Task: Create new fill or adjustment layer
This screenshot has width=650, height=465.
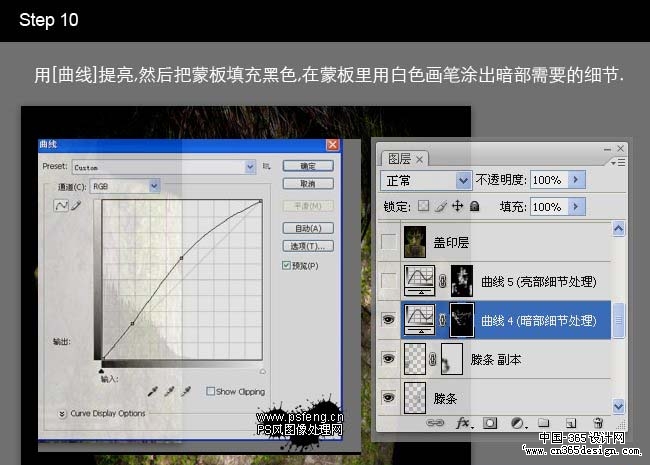Action: [517, 423]
